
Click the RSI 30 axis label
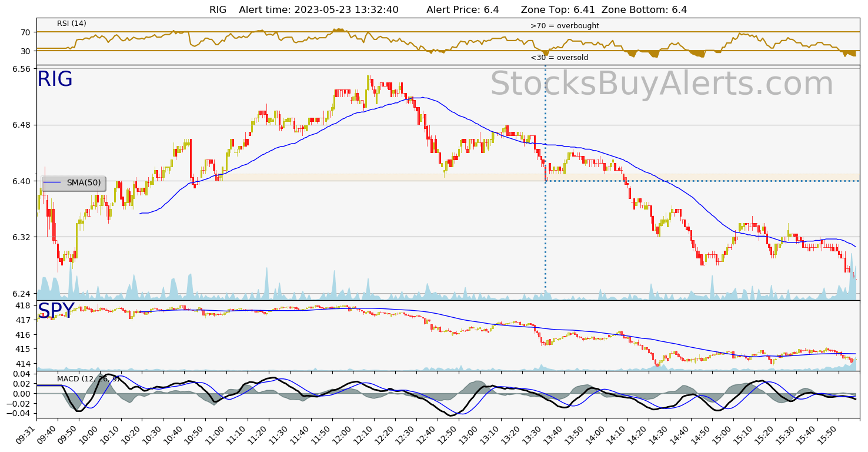tap(26, 51)
